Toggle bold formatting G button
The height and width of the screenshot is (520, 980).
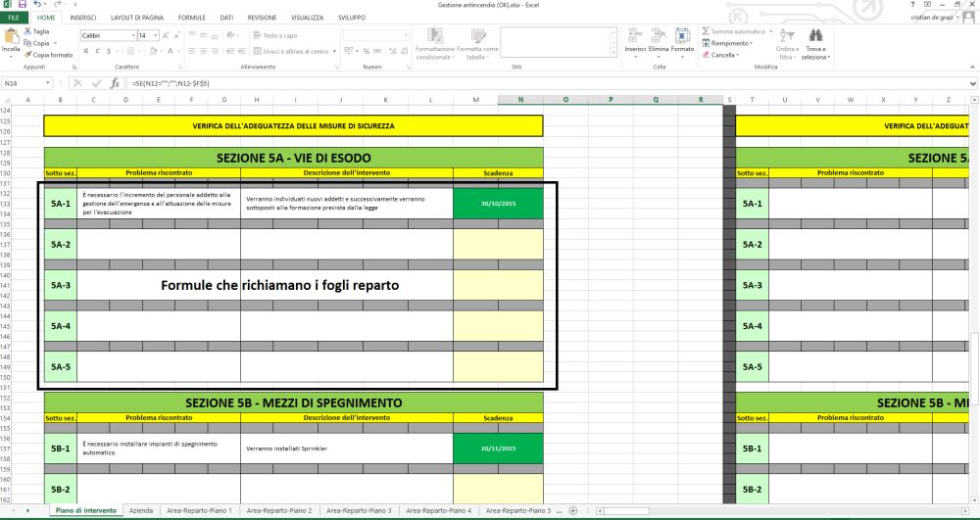(x=84, y=51)
